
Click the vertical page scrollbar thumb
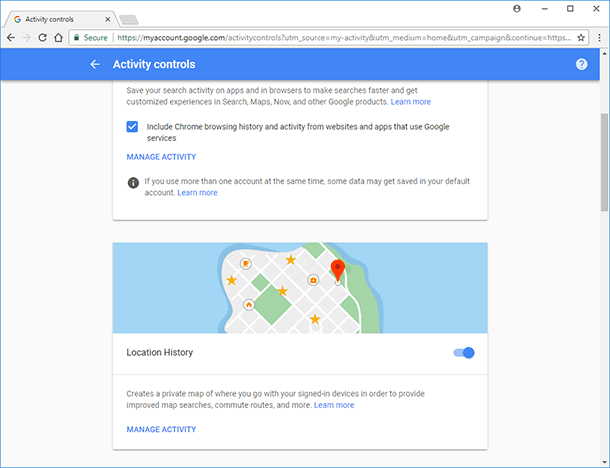click(604, 162)
